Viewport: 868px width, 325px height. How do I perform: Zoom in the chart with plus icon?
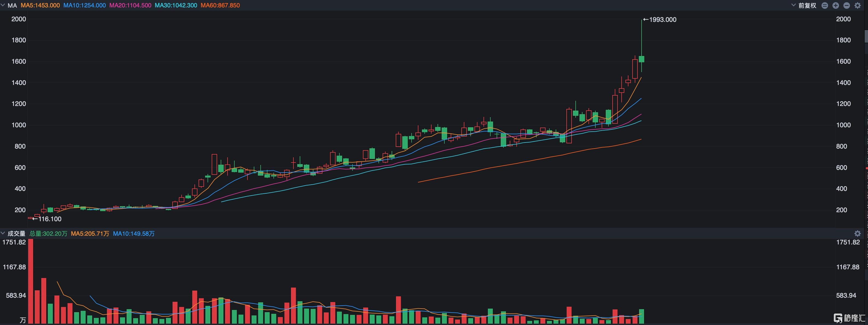point(836,5)
